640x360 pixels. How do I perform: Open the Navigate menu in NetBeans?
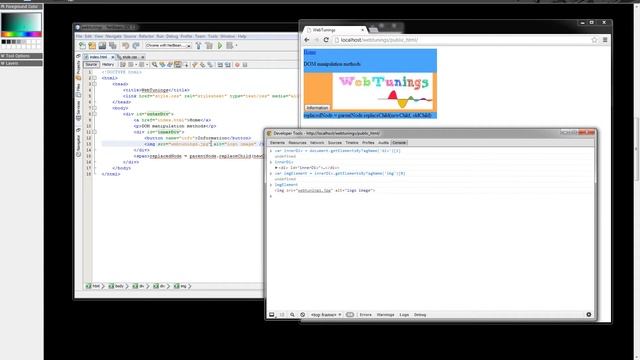[113, 36]
